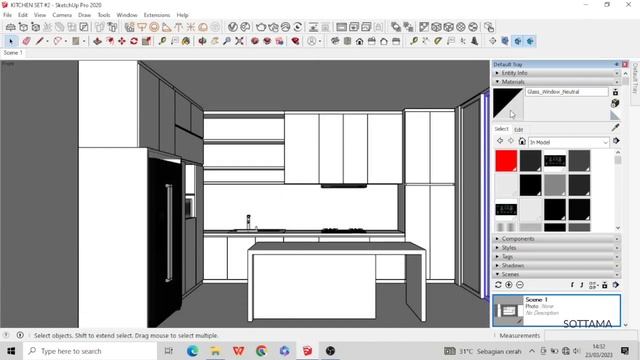Add a new scene with plus icon
The height and width of the screenshot is (360, 640).
509,285
